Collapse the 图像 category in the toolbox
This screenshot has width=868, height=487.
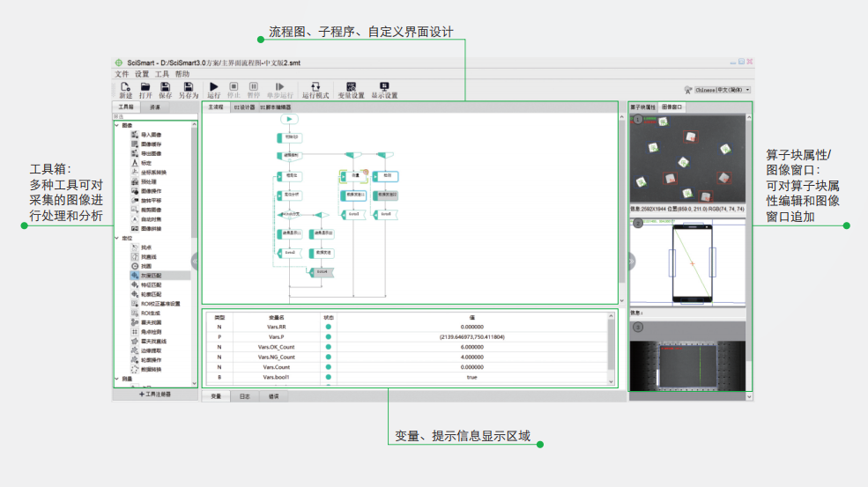[117, 125]
